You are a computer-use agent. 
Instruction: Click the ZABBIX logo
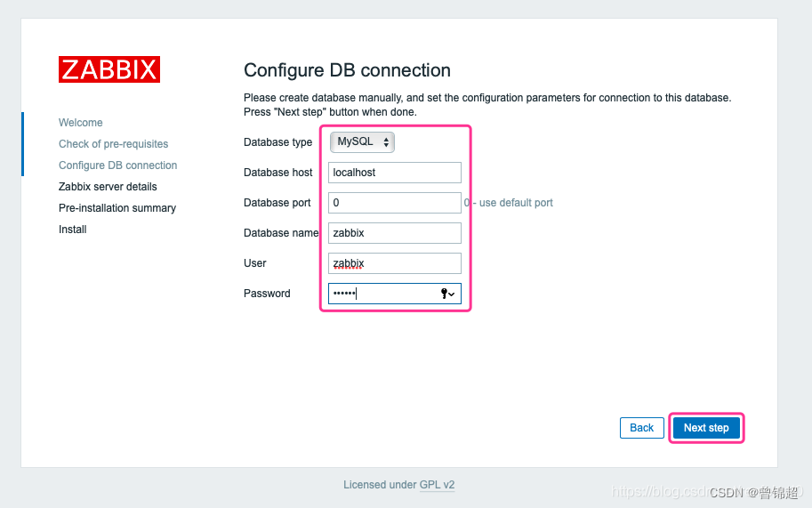click(109, 69)
